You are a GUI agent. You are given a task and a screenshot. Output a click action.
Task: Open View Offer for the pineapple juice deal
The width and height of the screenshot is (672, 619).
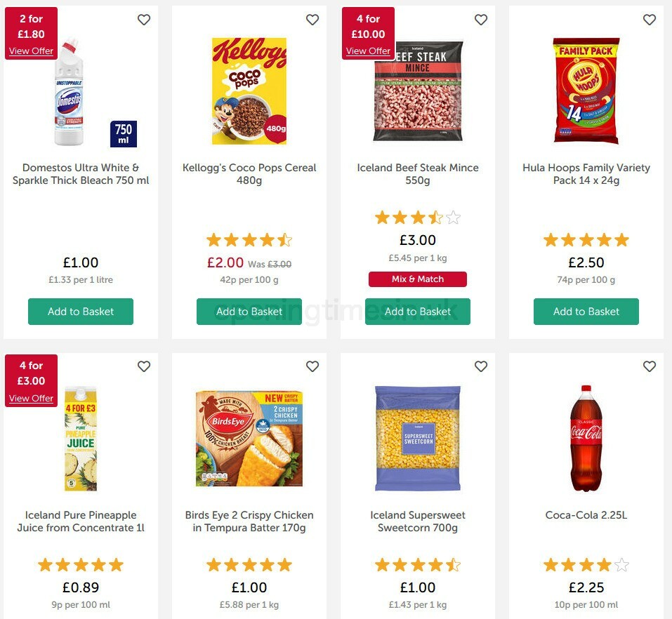click(30, 398)
